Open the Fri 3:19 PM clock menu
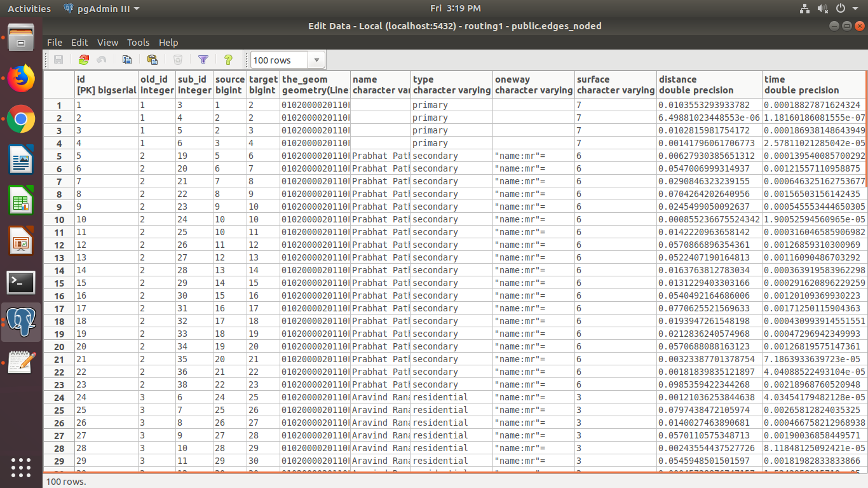 click(x=455, y=8)
